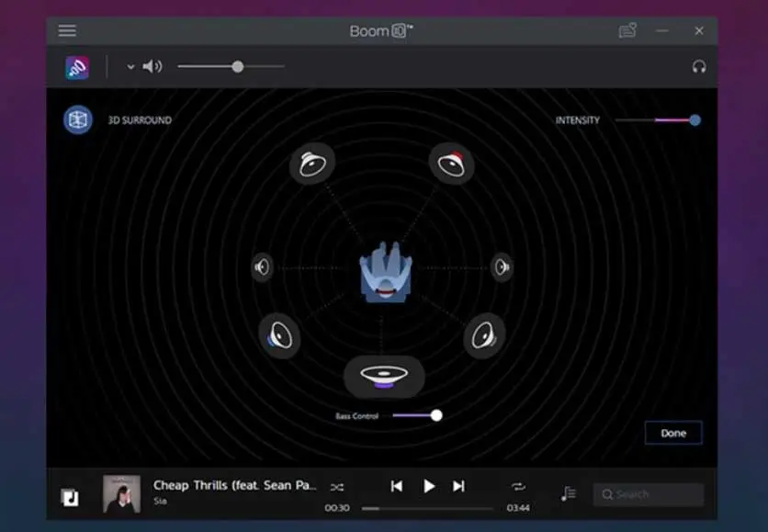Toggle the 3D Surround cube button
Screen dimensions: 768x532
point(78,119)
